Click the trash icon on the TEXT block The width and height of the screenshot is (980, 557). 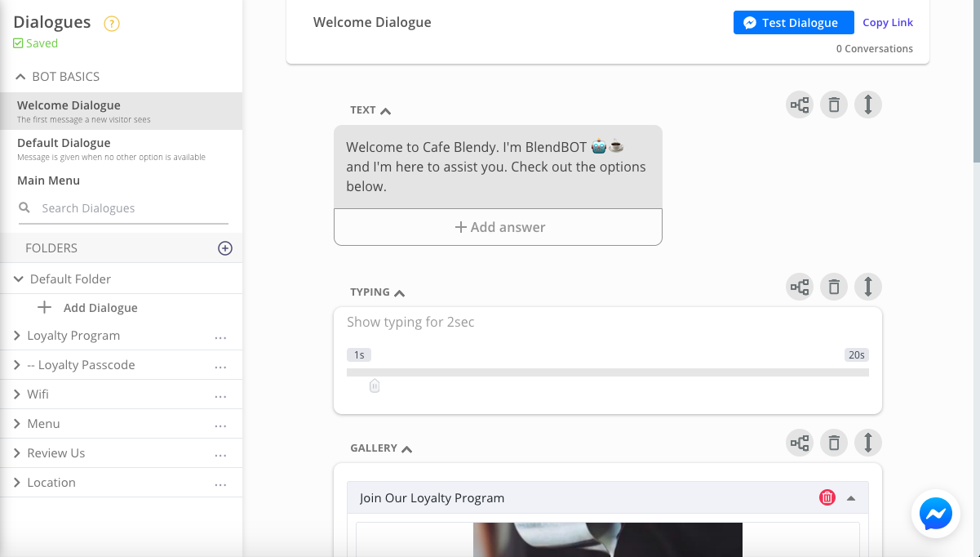(x=833, y=105)
